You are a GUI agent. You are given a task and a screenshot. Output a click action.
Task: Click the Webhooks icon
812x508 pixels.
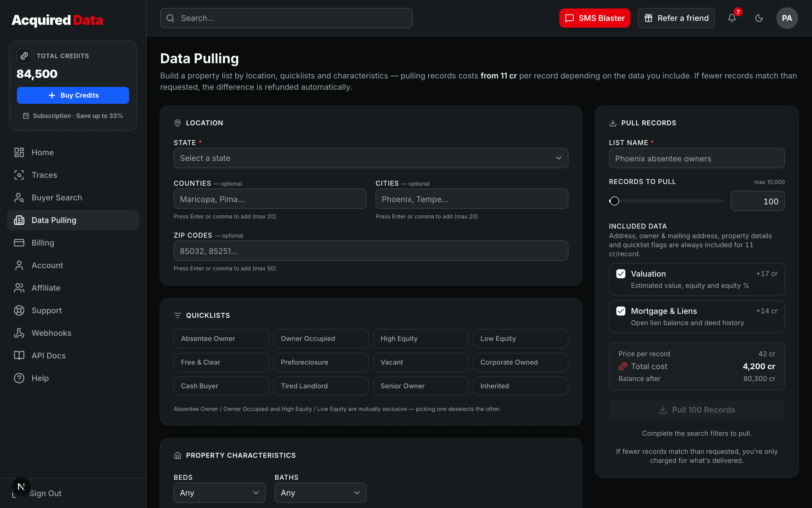coord(19,333)
